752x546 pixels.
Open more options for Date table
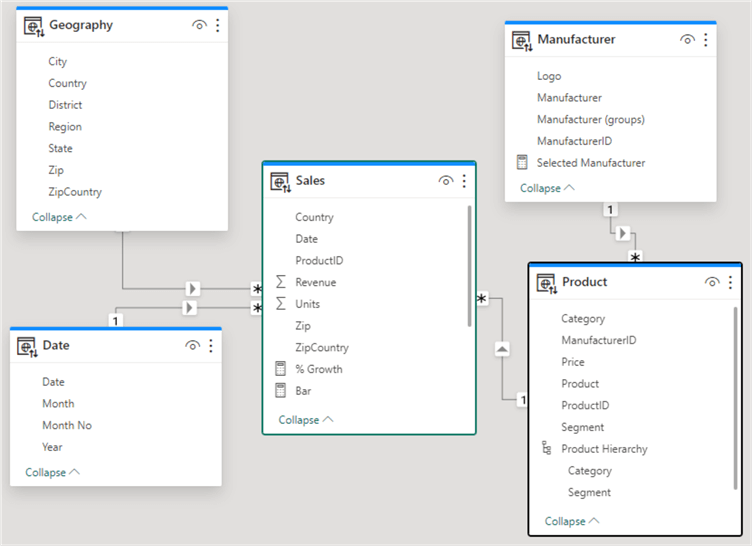click(x=211, y=345)
